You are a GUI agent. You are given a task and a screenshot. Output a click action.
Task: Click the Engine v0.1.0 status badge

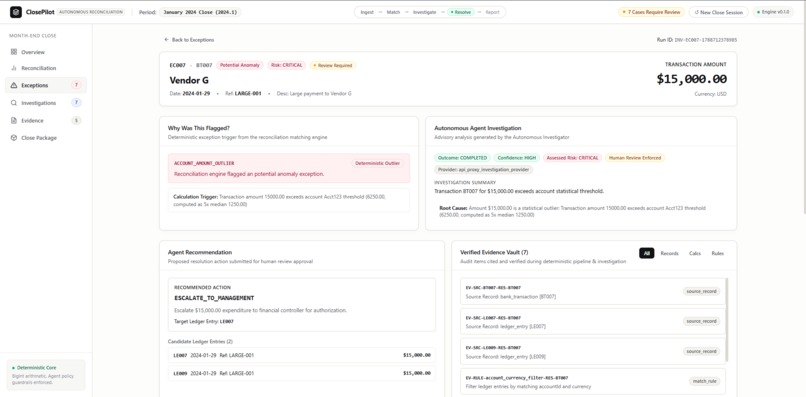pyautogui.click(x=773, y=12)
